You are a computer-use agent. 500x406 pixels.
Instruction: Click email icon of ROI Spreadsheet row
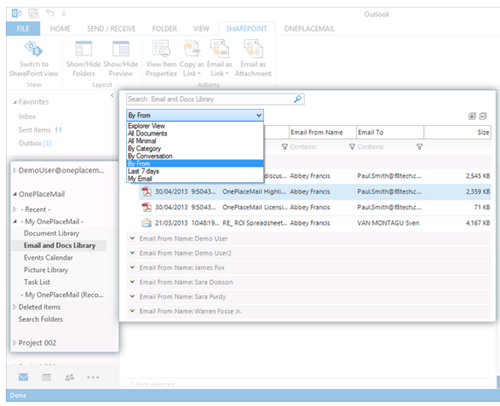coord(146,223)
